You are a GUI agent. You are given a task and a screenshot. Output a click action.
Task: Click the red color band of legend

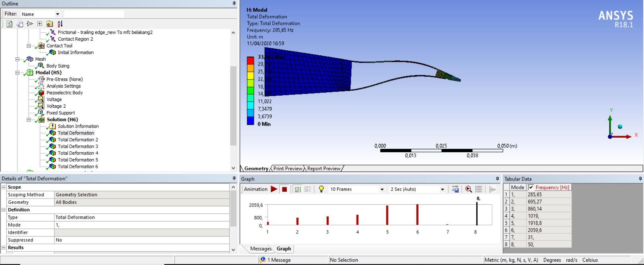point(250,61)
